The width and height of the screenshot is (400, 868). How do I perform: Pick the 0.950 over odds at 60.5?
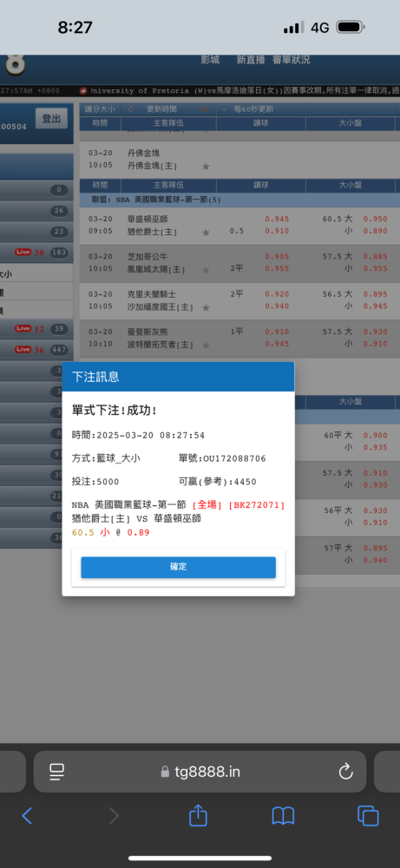[x=375, y=219]
